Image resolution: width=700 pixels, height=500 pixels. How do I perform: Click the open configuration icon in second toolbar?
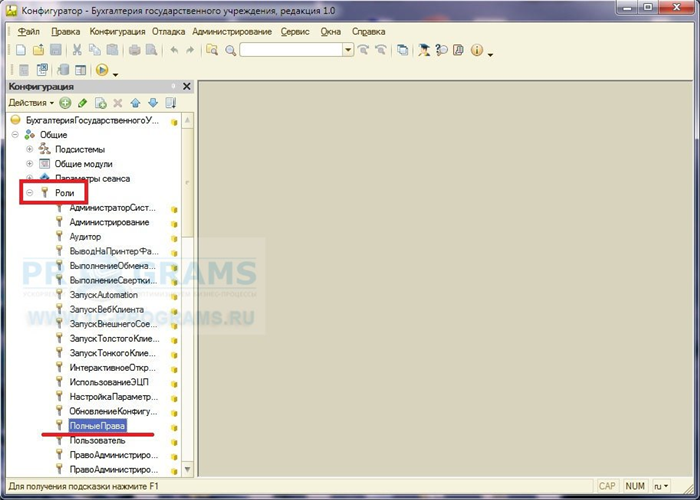(x=24, y=70)
